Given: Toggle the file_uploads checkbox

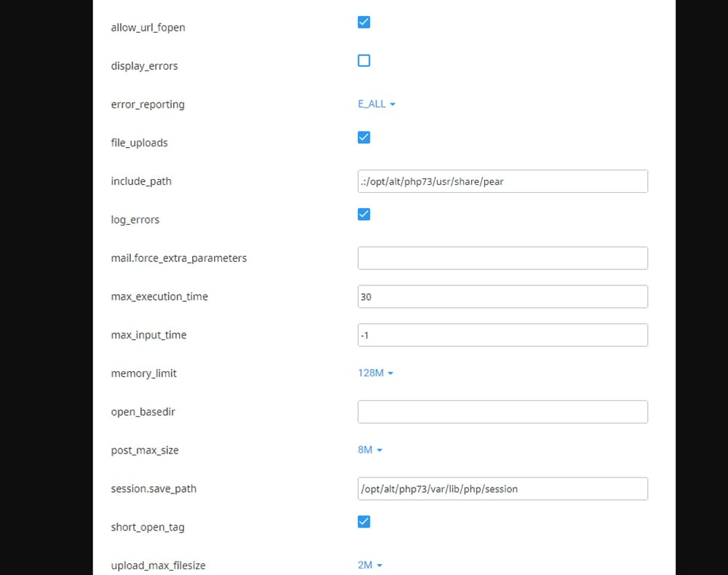Looking at the screenshot, I should coord(364,138).
